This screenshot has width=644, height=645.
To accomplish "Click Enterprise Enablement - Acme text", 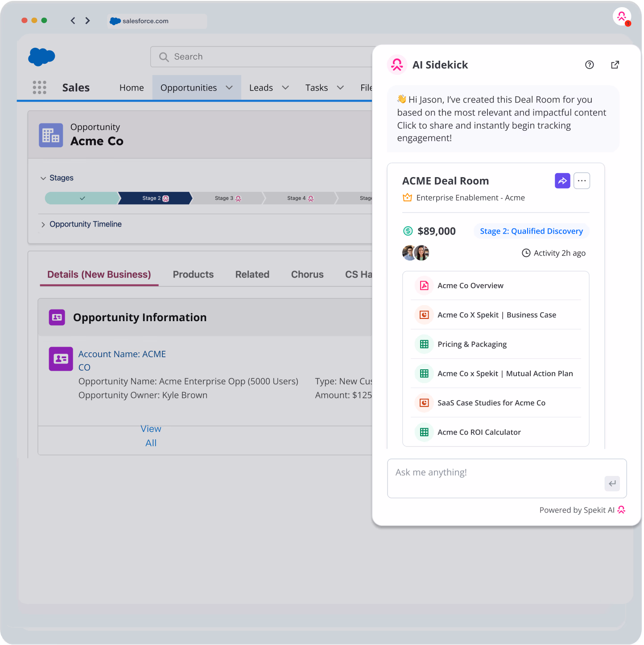I will (471, 198).
